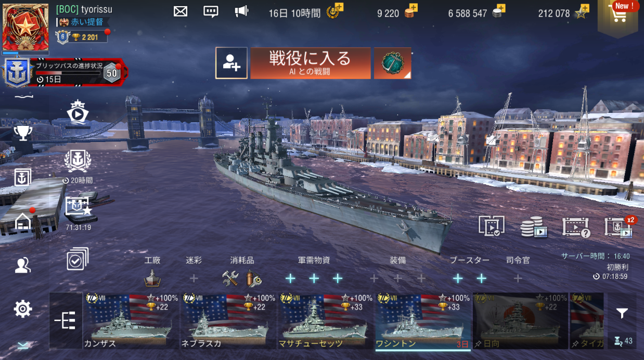
Task: Click the add teammate button
Action: coord(231,63)
